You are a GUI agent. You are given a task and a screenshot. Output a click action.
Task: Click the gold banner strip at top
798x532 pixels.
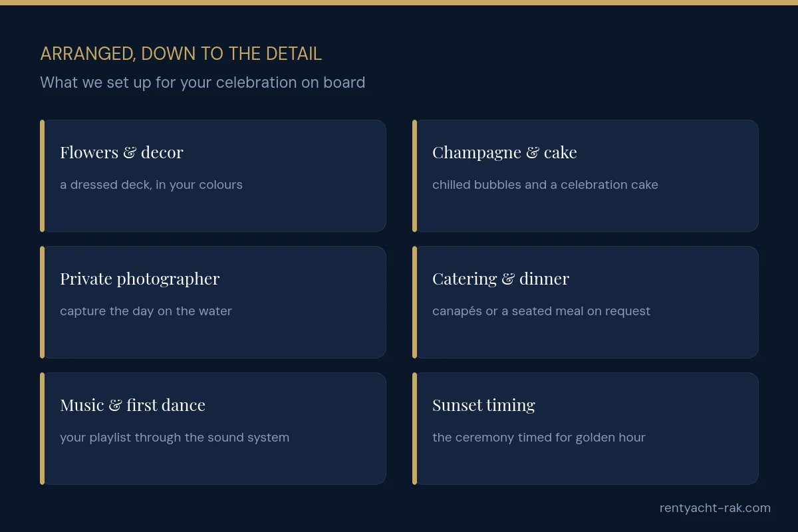point(399,3)
